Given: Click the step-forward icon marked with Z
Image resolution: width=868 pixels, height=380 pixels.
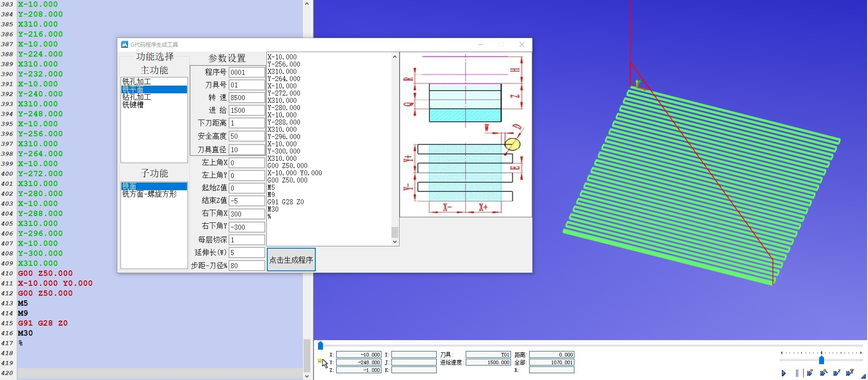Looking at the screenshot, I should coord(837,373).
